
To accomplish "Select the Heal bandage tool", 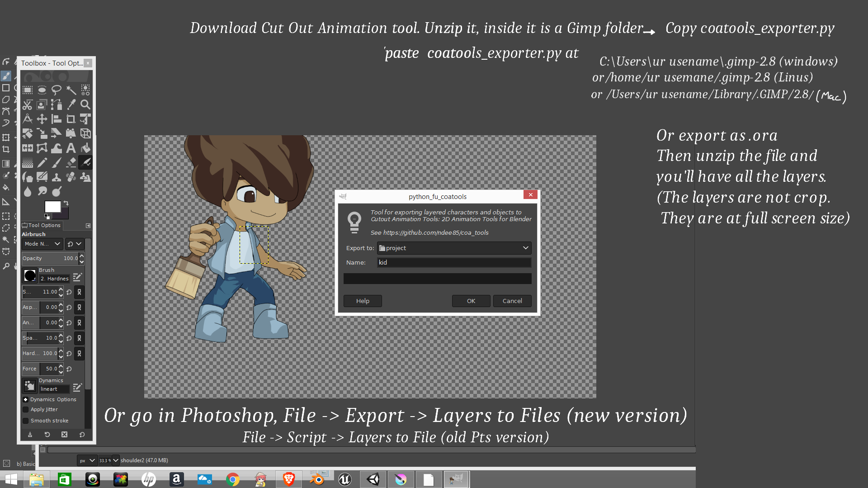I will tap(71, 177).
